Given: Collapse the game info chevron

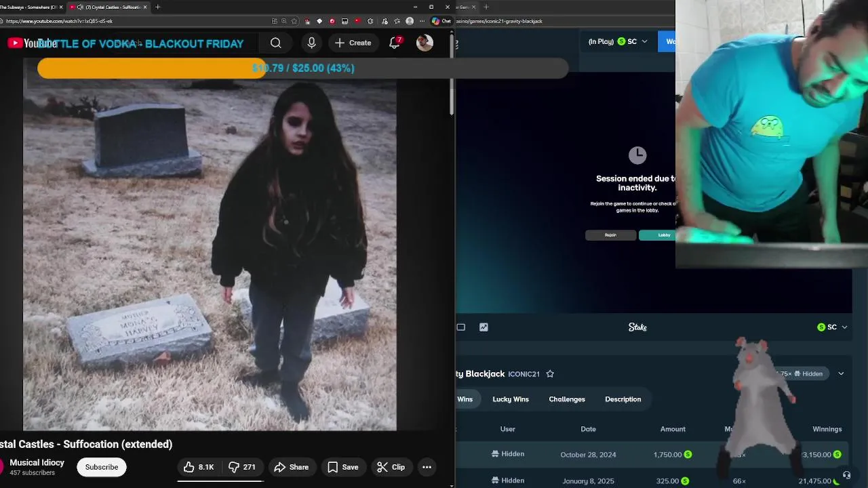Looking at the screenshot, I should click(x=841, y=373).
